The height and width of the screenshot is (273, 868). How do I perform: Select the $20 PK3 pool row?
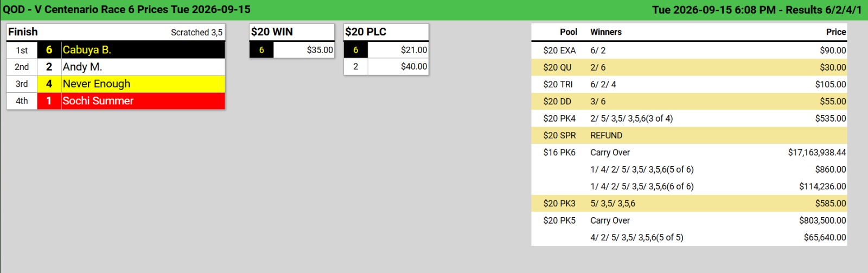(x=689, y=204)
